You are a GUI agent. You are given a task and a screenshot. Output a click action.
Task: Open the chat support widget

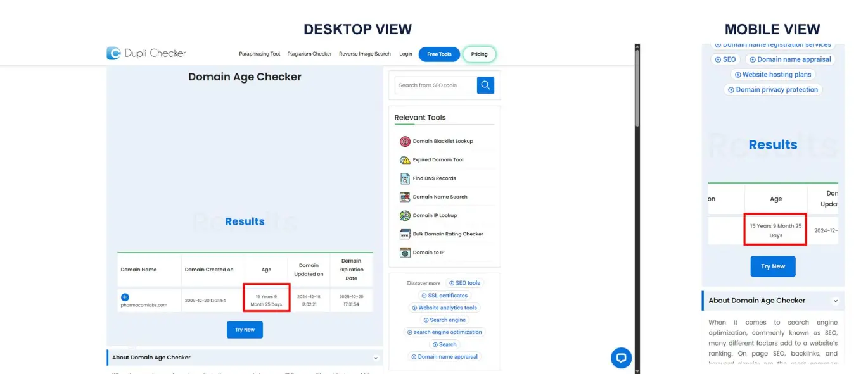point(621,358)
